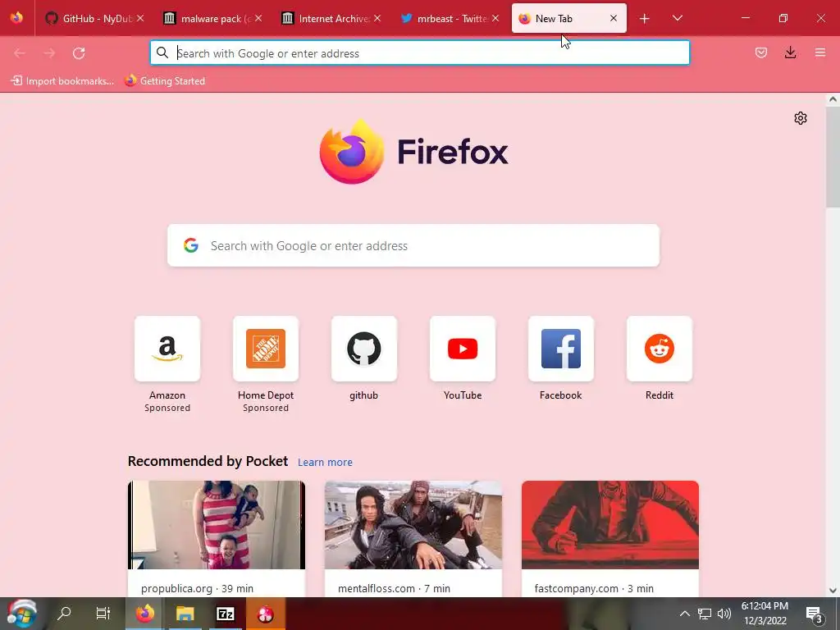Click Firefox taskbar icon
This screenshot has height=630, width=840.
(144, 614)
